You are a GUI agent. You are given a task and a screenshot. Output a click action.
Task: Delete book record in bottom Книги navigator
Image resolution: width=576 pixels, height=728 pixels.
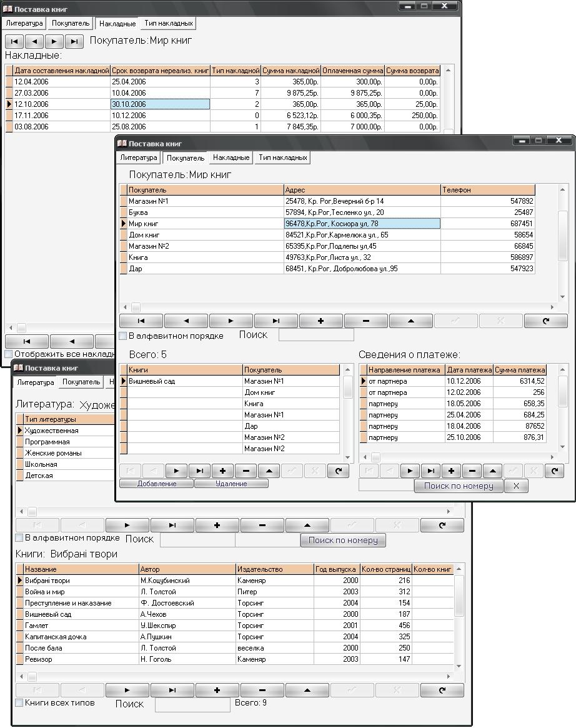coord(262,691)
